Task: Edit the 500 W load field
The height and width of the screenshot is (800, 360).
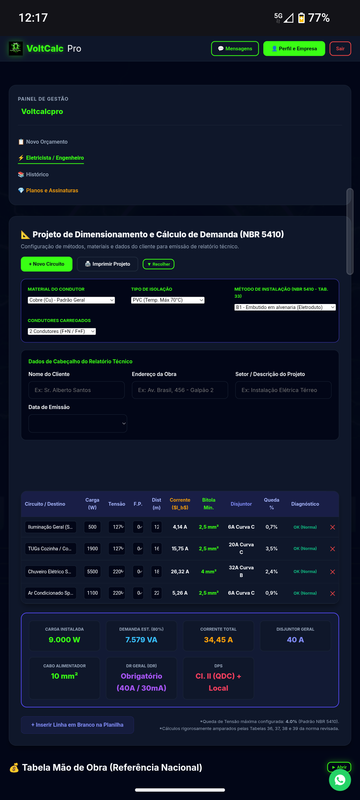Action: [x=92, y=527]
